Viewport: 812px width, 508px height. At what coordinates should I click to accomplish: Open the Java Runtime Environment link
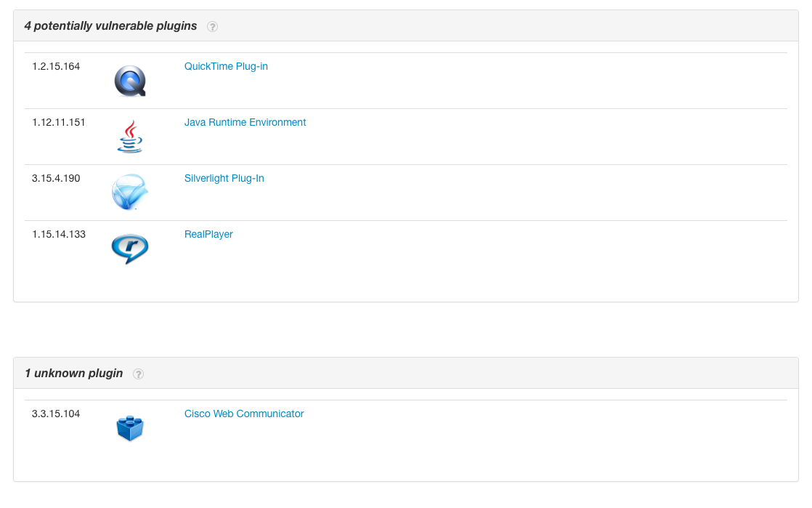245,122
